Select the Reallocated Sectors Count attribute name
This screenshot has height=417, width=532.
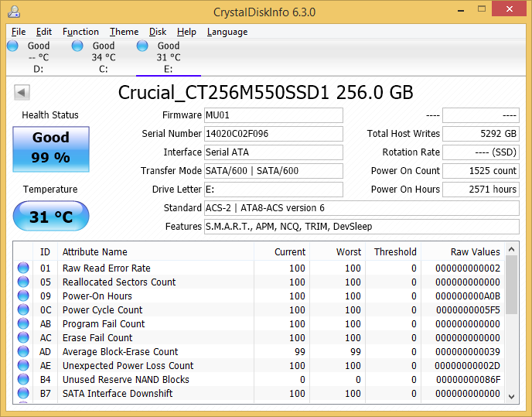(x=119, y=282)
